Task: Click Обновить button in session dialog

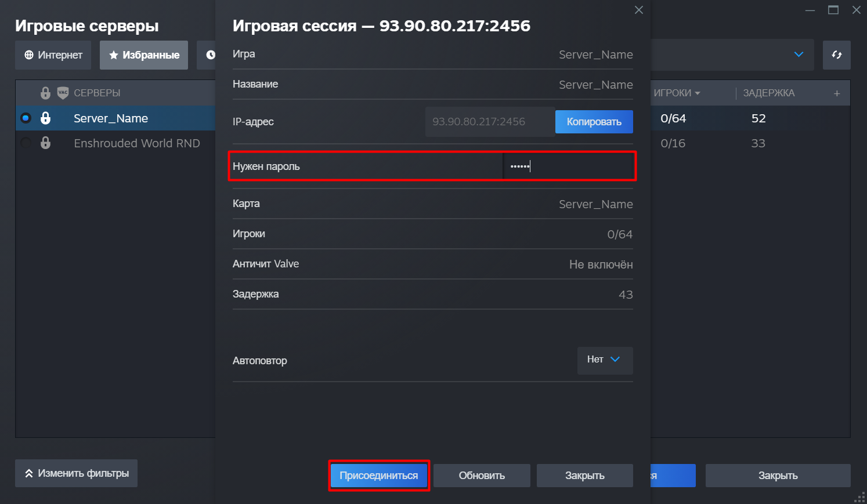Action: pyautogui.click(x=482, y=476)
